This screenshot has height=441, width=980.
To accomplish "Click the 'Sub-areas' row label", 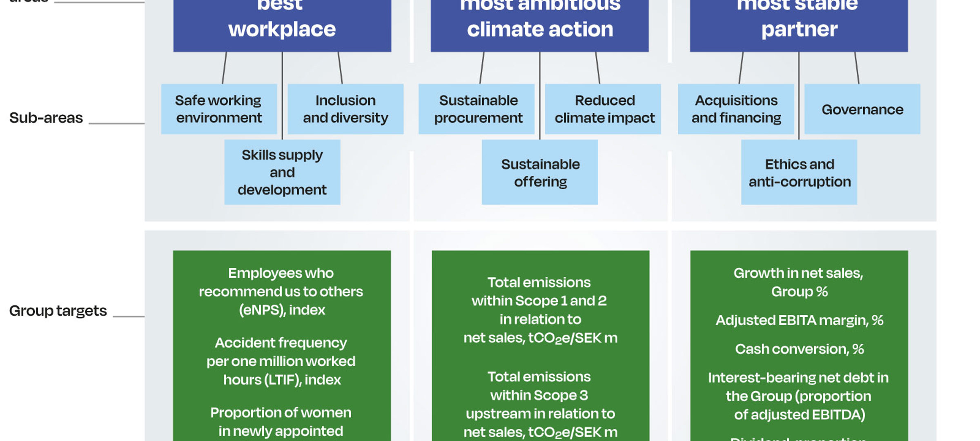I will point(46,118).
